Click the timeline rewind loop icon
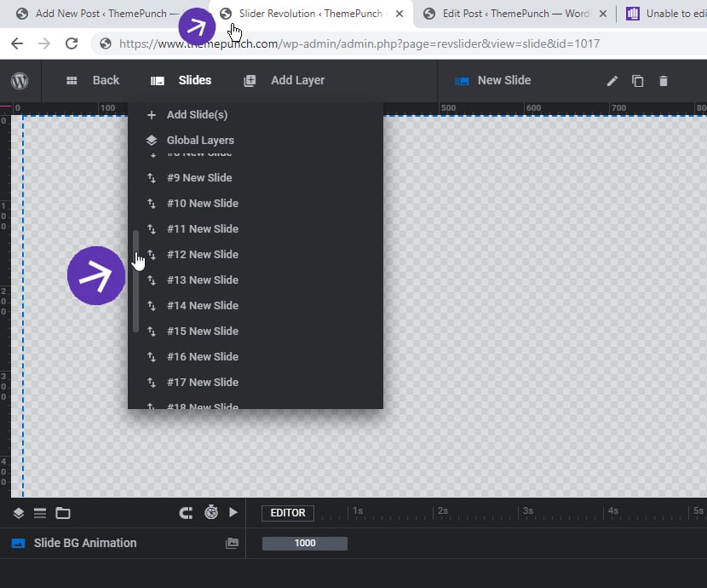Image resolution: width=707 pixels, height=588 pixels. (186, 513)
